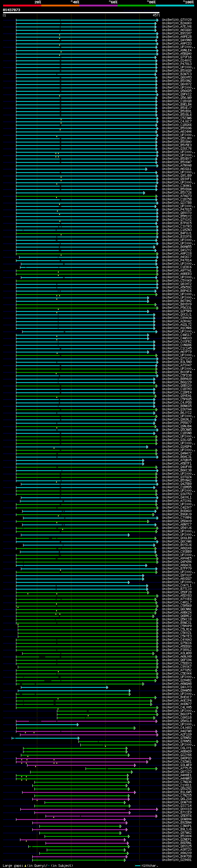
Task: Select hit label UniRef100_B7XIE9
Action: [x=177, y=812]
